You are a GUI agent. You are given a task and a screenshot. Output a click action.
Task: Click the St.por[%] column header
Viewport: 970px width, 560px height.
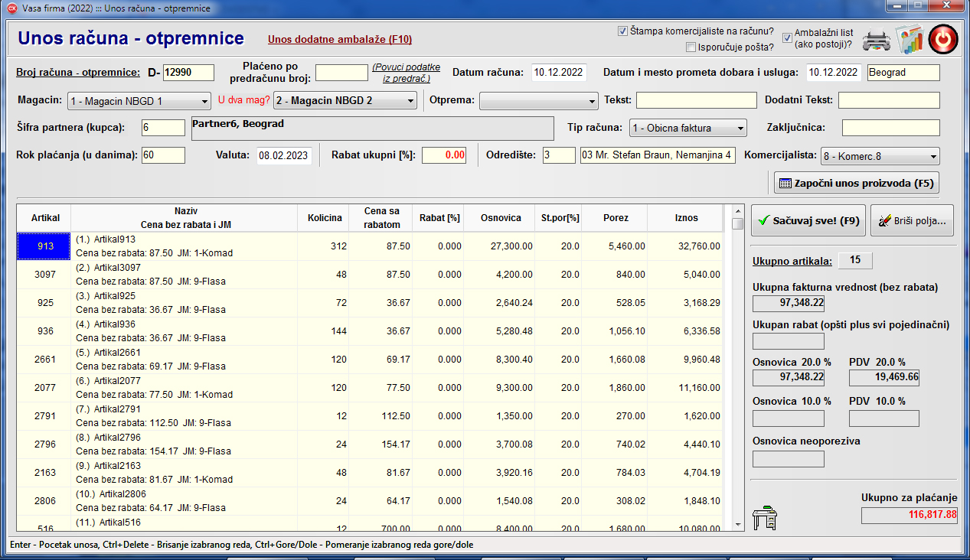pyautogui.click(x=560, y=218)
